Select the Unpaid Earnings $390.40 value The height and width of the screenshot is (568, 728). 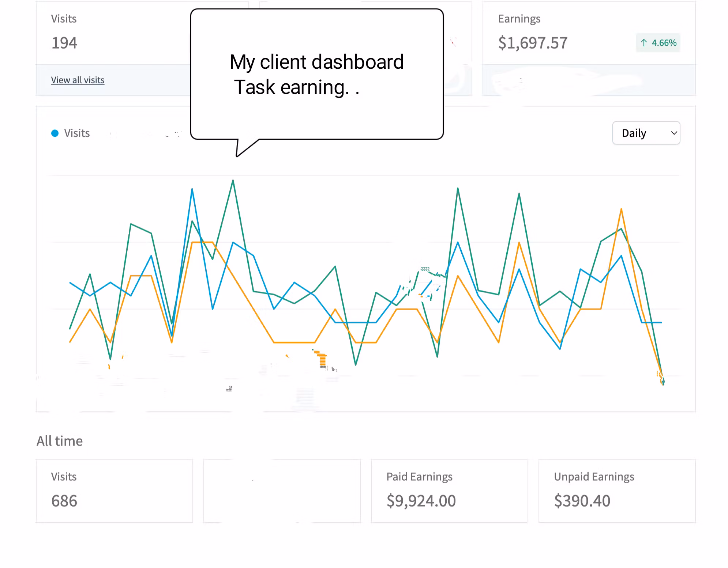pos(582,501)
